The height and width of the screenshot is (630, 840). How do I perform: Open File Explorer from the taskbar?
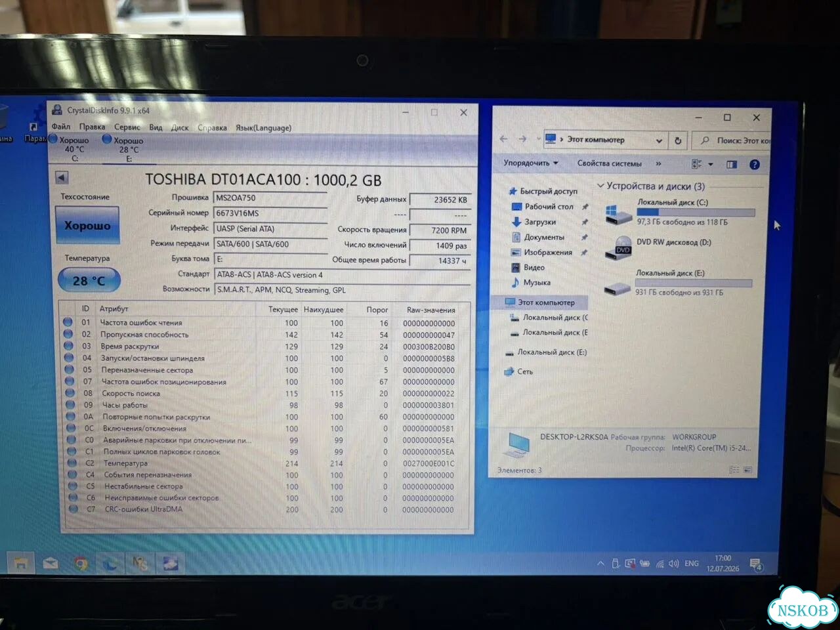click(21, 563)
